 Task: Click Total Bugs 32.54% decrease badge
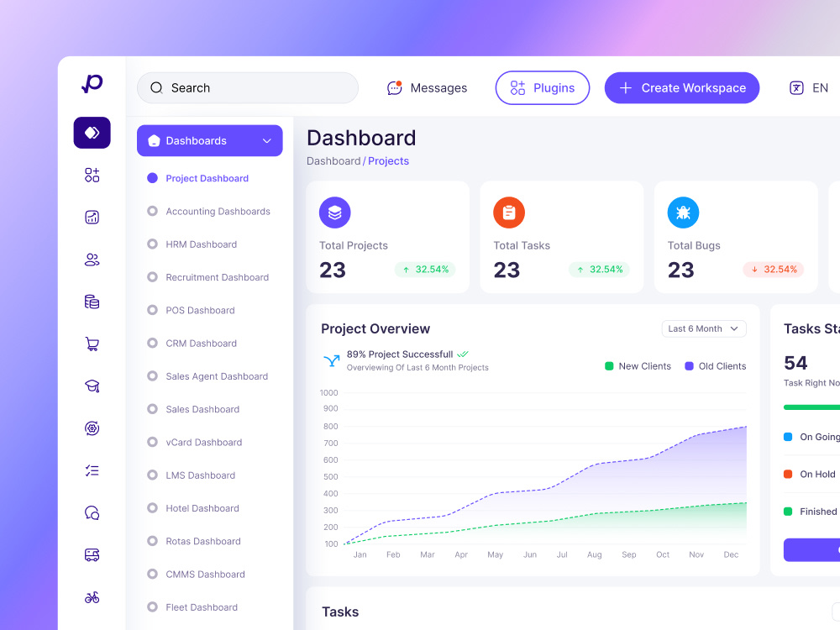coord(774,270)
